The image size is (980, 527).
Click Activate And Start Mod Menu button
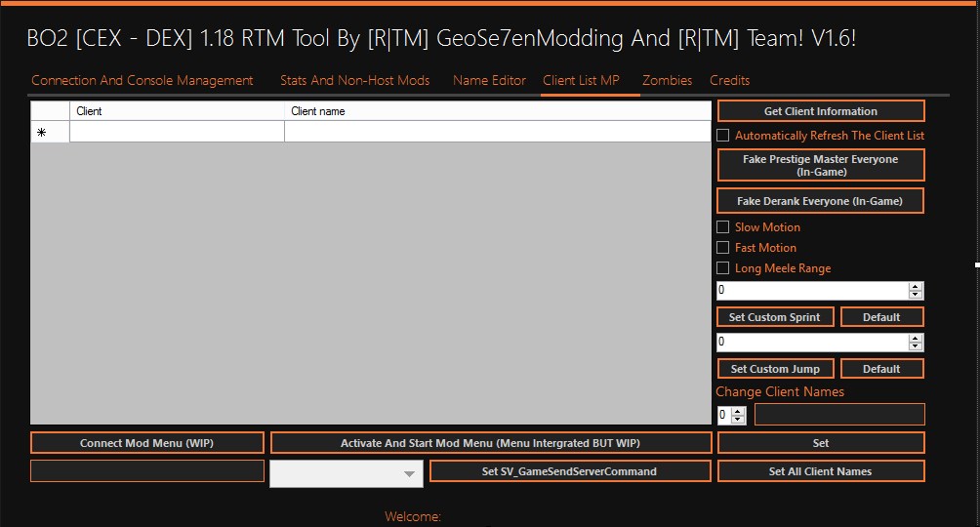click(491, 443)
